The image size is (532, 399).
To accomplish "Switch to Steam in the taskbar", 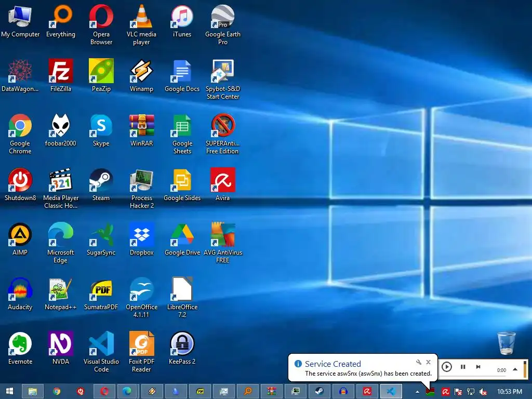I will pos(320,391).
